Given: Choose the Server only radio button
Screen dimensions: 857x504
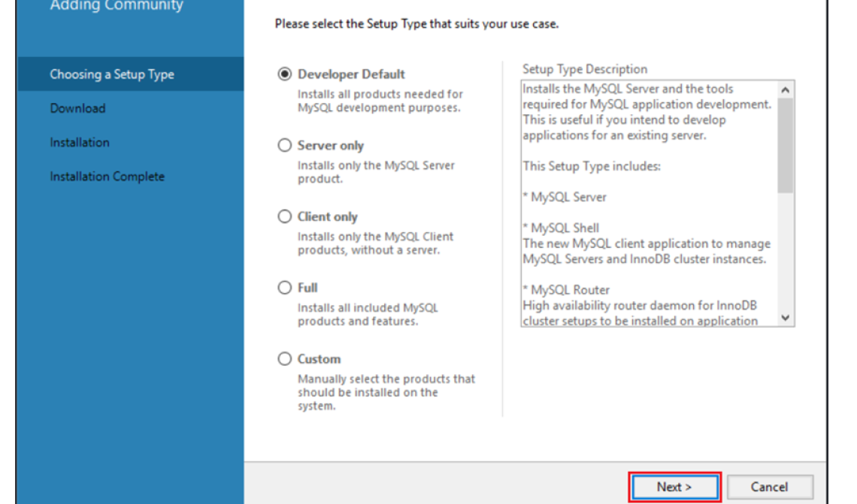Looking at the screenshot, I should [x=284, y=145].
